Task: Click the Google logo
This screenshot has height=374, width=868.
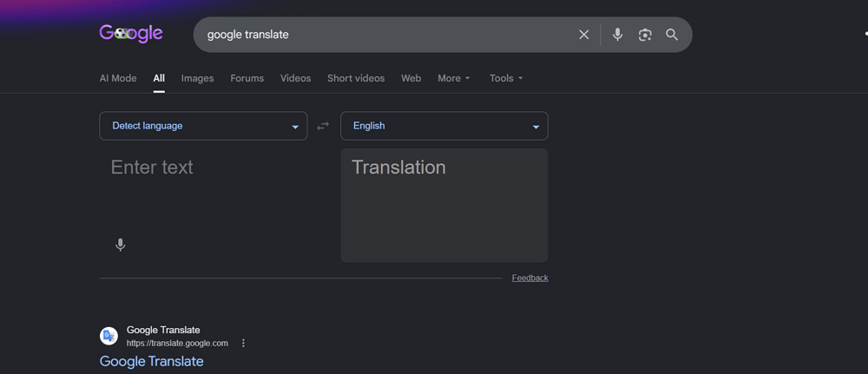Action: point(131,34)
